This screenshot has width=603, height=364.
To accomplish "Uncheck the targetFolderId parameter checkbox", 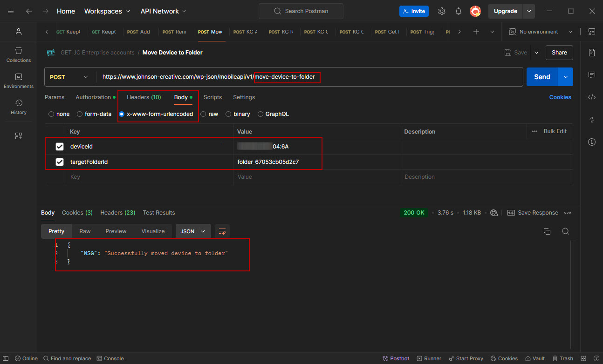I will tap(60, 162).
